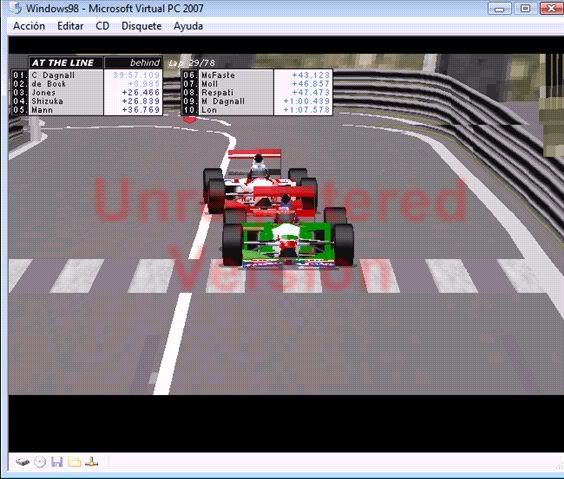Select Mann in standings
Viewport: 564px width, 479px height.
42,110
